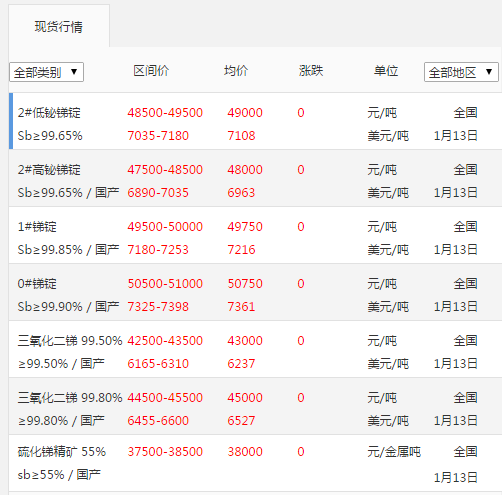Open the 三氧化二锑 99.50% product entry
Viewport: 502px width, 495px height.
point(70,341)
